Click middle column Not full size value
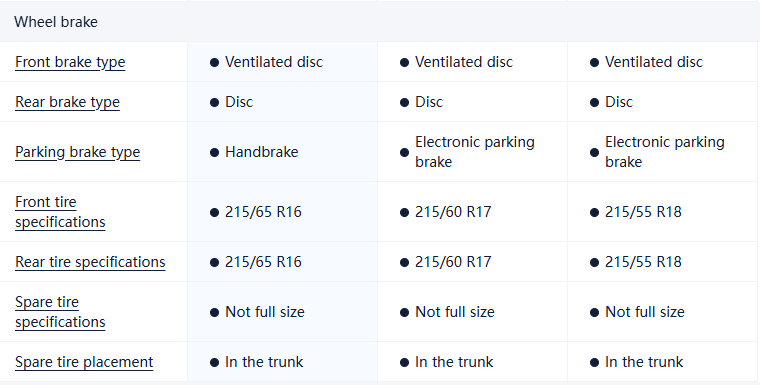This screenshot has height=385, width=762. coord(454,312)
